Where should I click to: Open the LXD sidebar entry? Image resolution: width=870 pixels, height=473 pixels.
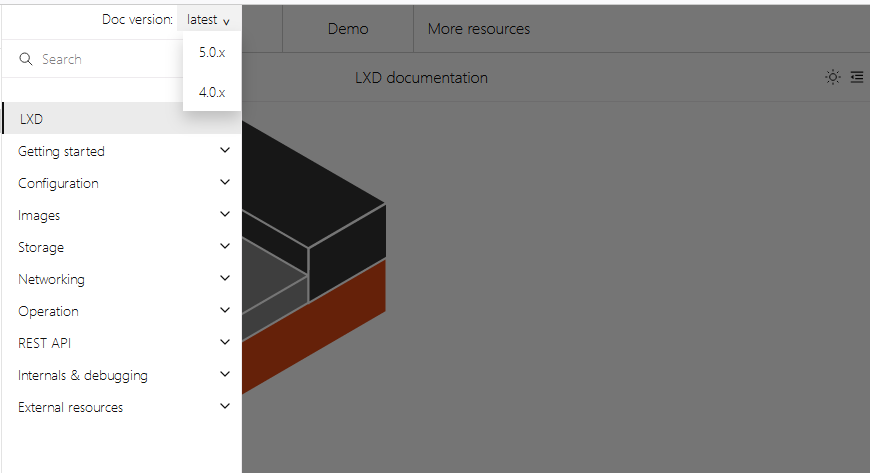[x=122, y=118]
